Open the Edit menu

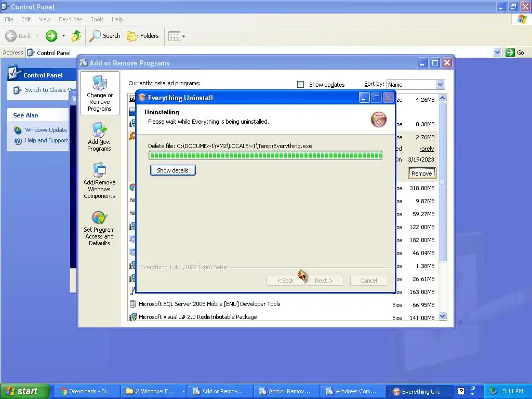coord(26,19)
